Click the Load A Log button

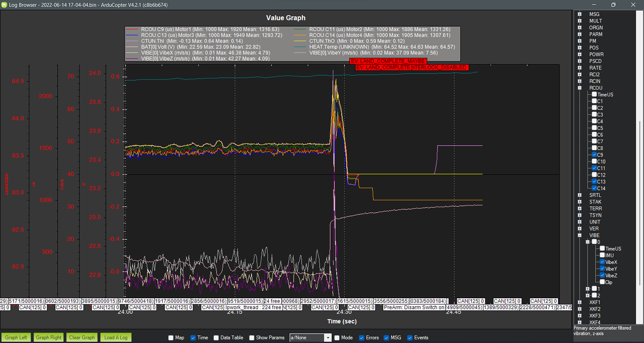click(115, 337)
